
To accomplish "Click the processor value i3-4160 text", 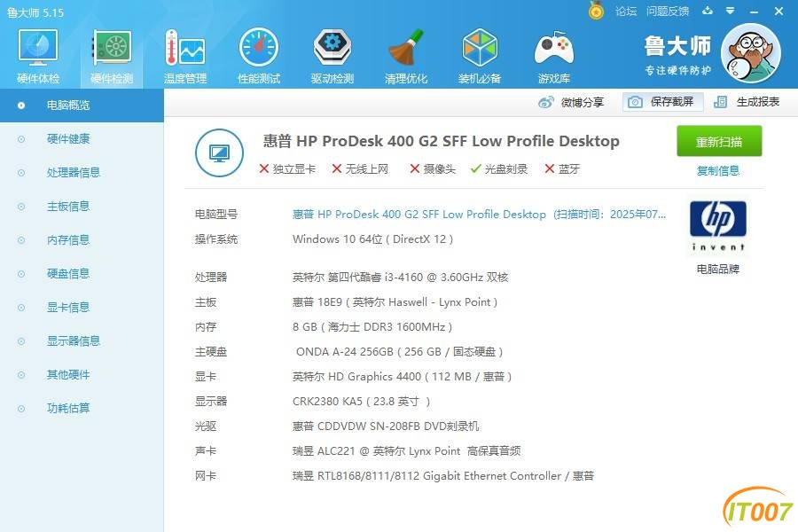I will coord(401,278).
